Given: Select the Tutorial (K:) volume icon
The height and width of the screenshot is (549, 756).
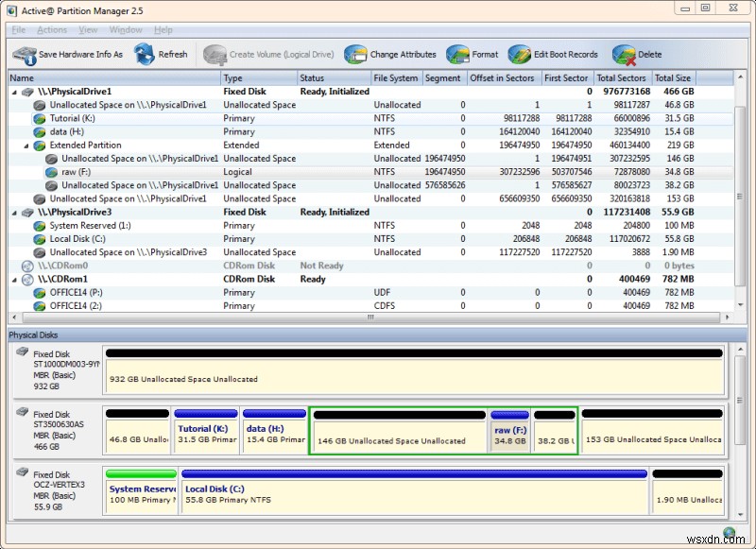Looking at the screenshot, I should coord(39,118).
